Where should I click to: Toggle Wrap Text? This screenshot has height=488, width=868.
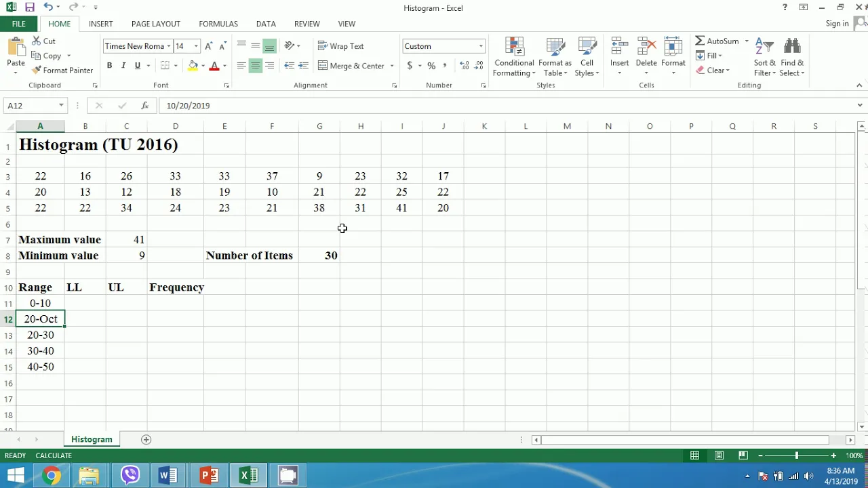click(x=341, y=46)
